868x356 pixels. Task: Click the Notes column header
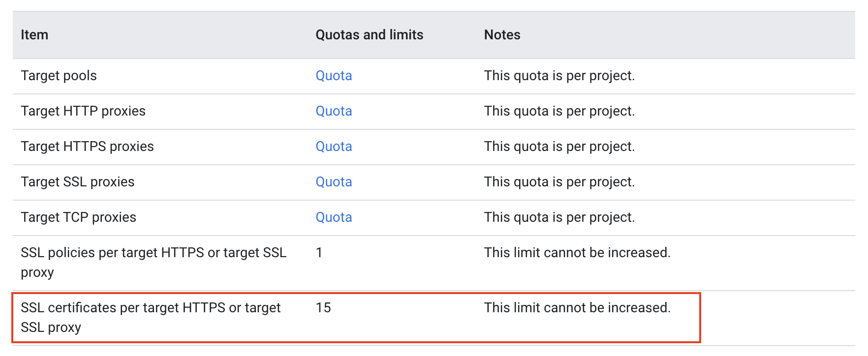point(502,35)
